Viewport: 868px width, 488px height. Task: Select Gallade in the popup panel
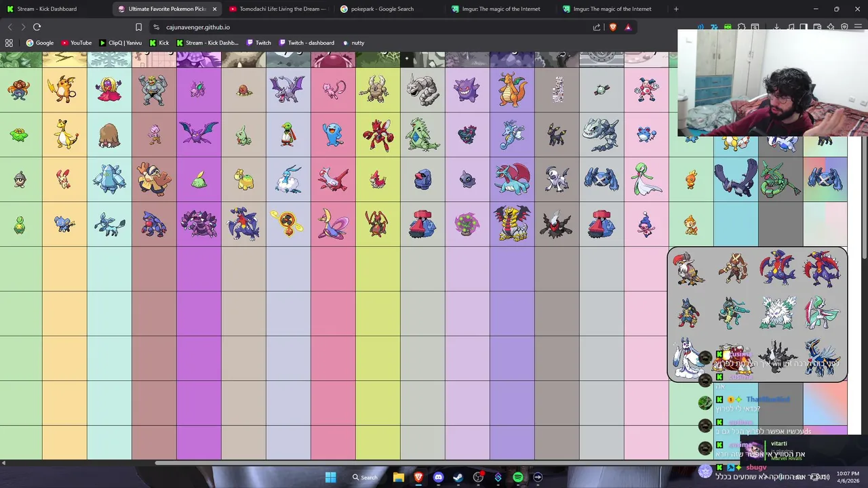[x=822, y=312]
